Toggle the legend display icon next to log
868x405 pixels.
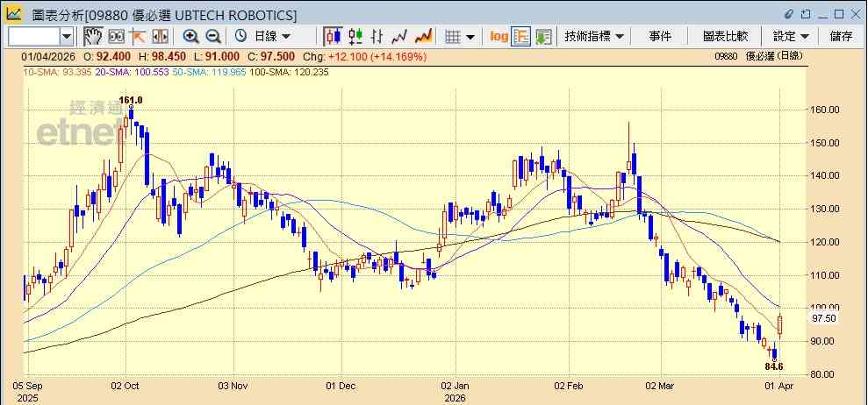tap(521, 37)
